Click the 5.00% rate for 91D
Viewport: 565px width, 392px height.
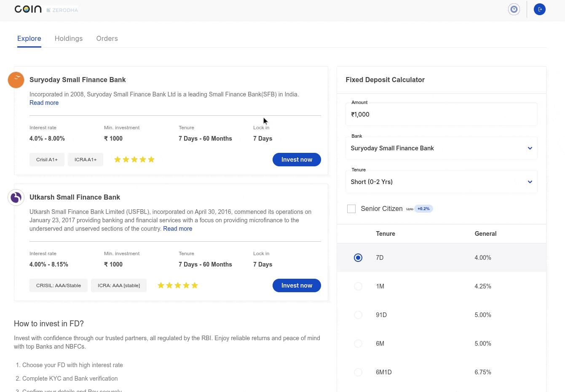point(483,315)
